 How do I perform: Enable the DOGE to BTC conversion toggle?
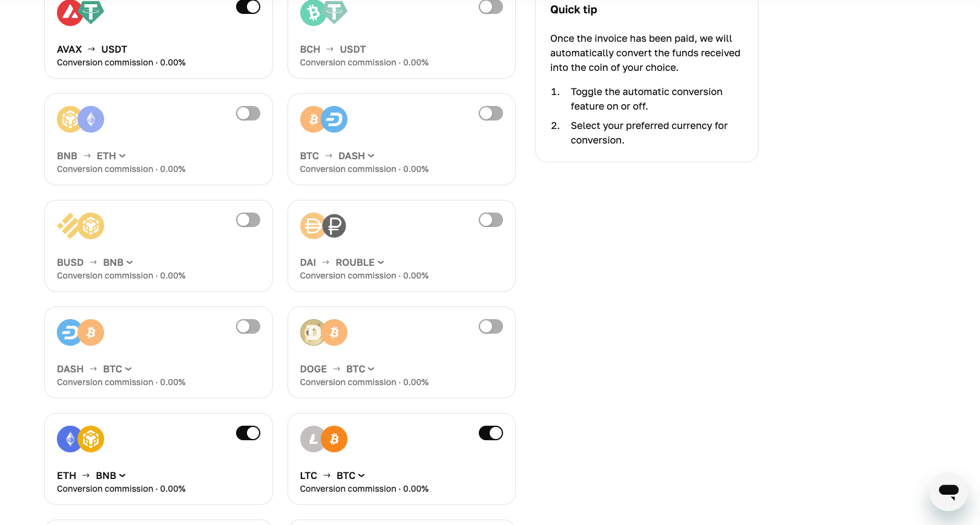point(491,326)
